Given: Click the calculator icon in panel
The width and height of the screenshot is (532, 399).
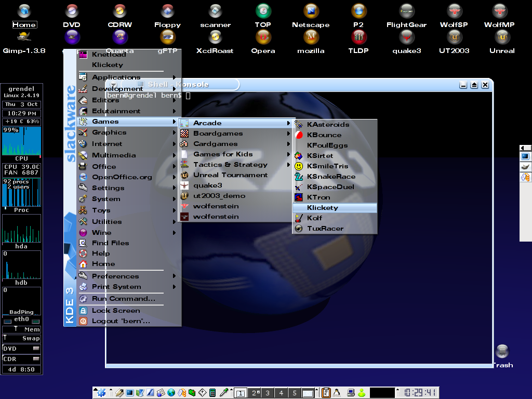Looking at the screenshot, I should [x=212, y=393].
